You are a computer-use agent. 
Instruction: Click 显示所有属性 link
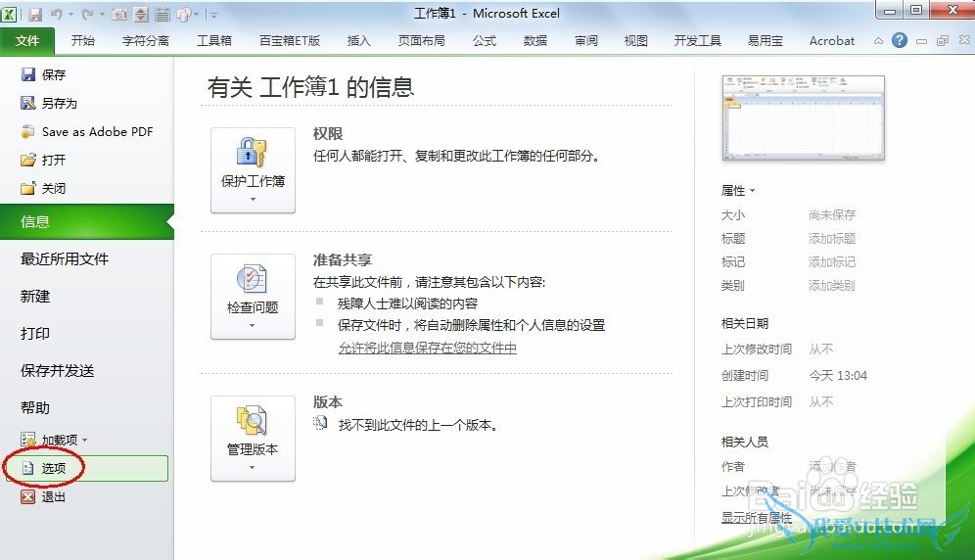[x=757, y=518]
